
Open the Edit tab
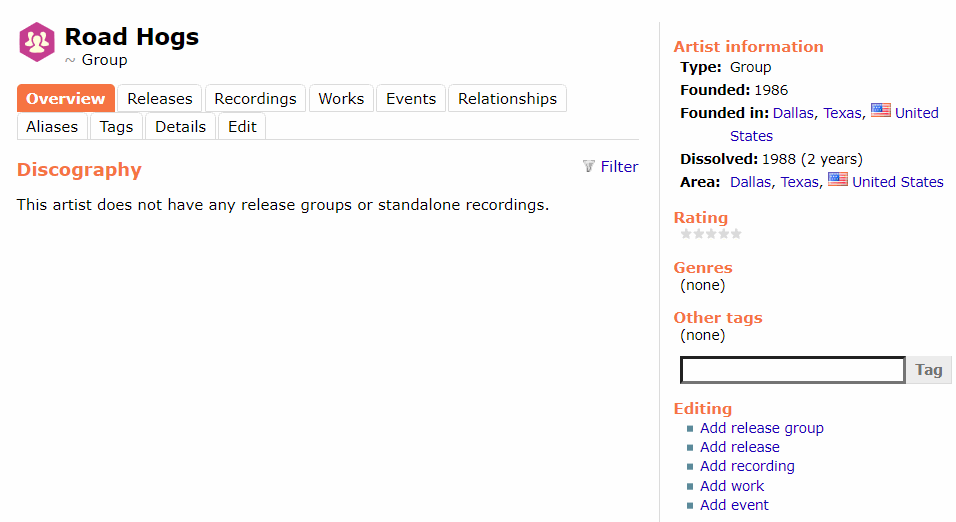242,127
